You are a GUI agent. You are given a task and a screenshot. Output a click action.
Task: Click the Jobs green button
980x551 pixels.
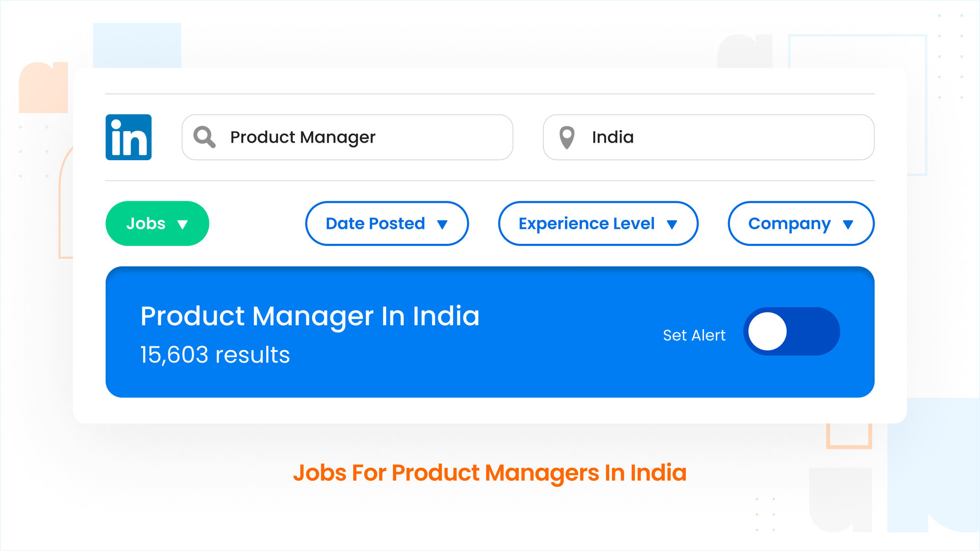click(157, 223)
